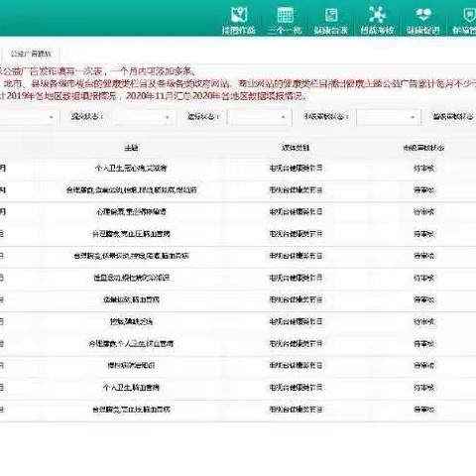This screenshot has height=476, width=476.
Task: Click the 市级审核状态 table column header
Action: (x=423, y=148)
